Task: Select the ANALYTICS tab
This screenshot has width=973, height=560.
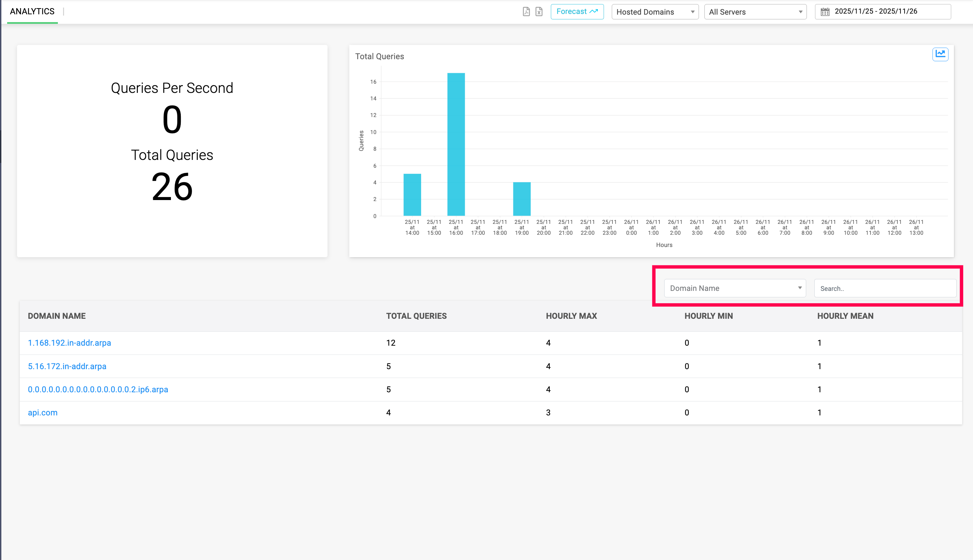Action: pos(32,12)
